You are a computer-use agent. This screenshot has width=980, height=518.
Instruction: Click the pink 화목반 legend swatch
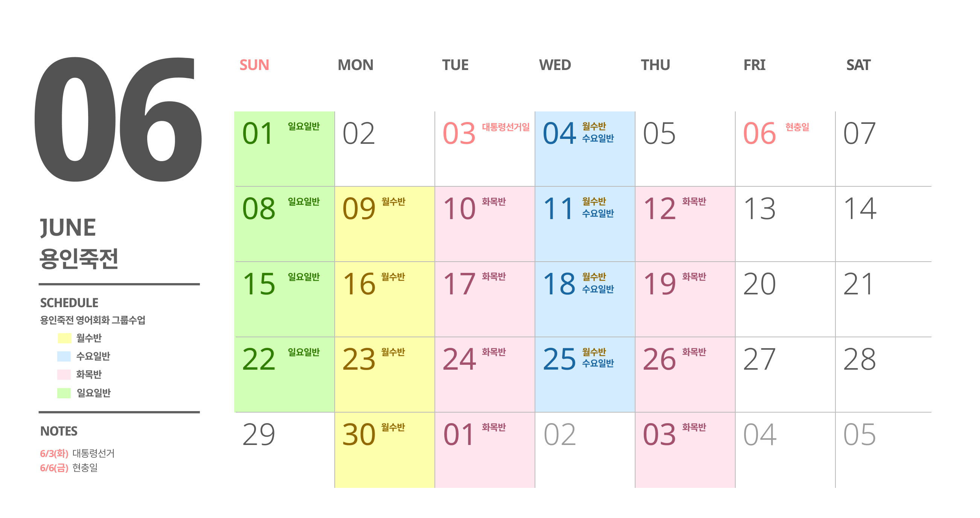[64, 374]
